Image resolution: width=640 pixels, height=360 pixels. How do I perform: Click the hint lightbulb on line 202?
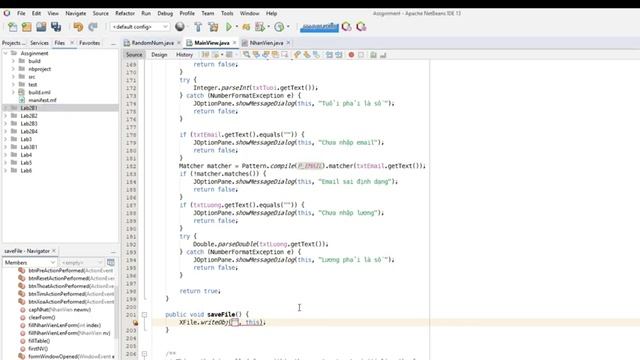[x=135, y=322]
